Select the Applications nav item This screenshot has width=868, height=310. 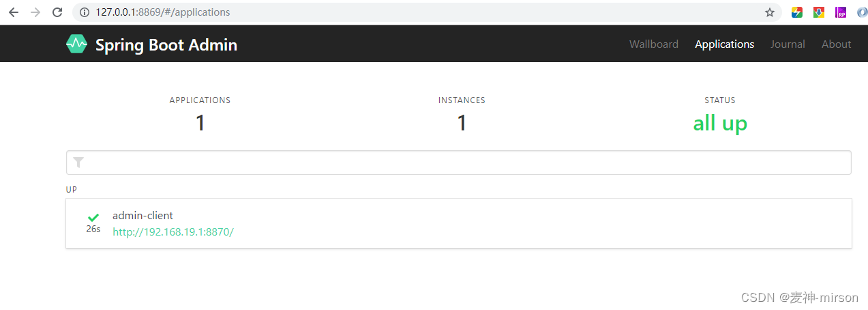tap(724, 44)
